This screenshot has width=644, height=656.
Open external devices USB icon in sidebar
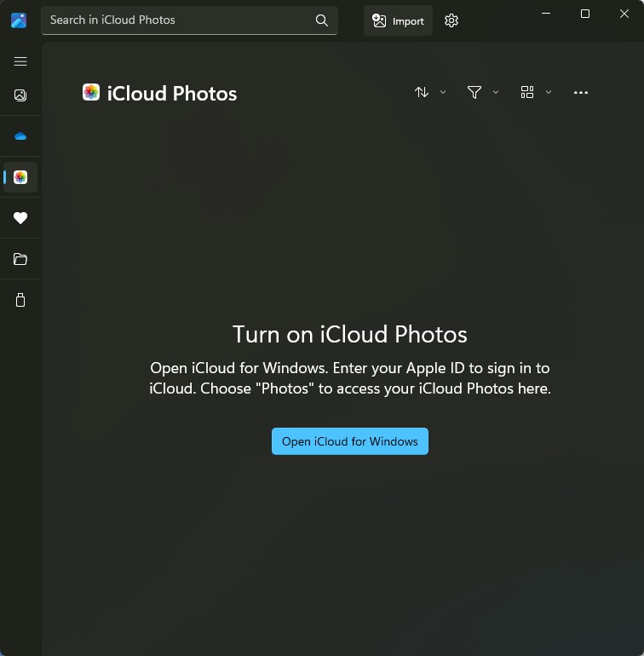20,300
